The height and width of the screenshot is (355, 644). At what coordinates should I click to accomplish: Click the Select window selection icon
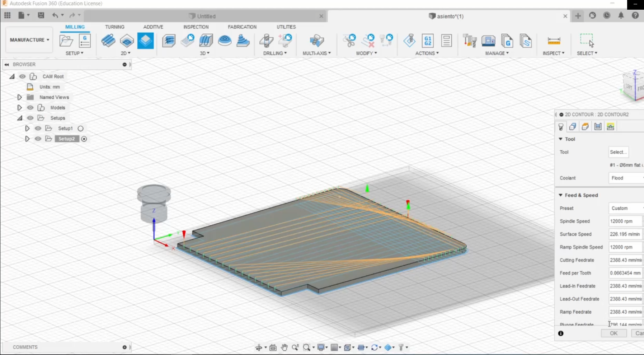click(x=587, y=40)
